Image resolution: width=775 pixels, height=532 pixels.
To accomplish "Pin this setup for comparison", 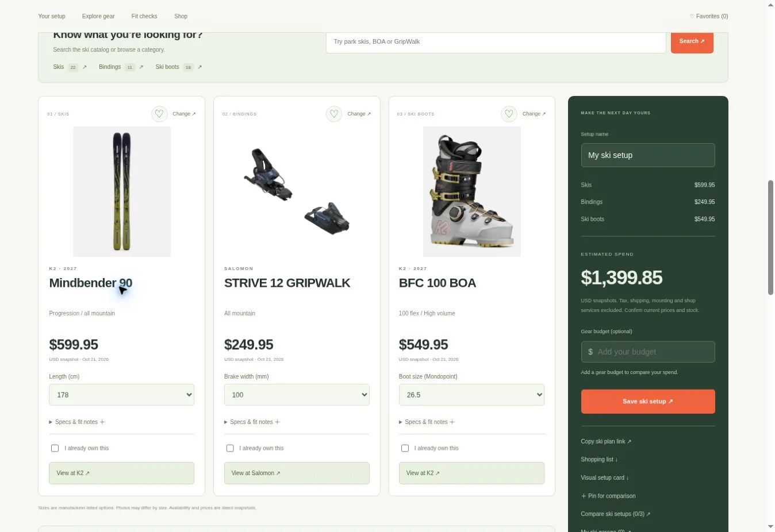I will [x=608, y=496].
